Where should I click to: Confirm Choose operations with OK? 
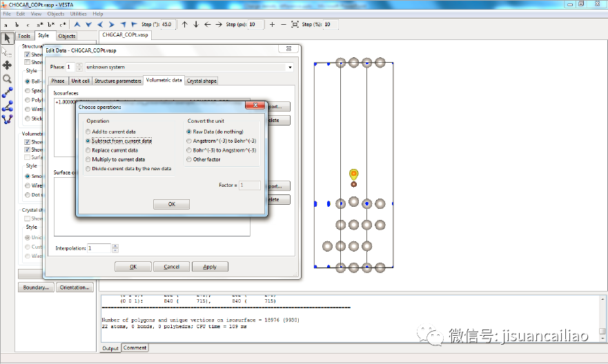(x=171, y=204)
